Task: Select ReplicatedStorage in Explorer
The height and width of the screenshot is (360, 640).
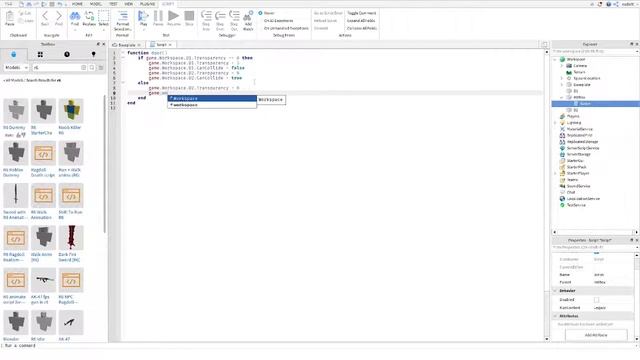Action: 582,142
